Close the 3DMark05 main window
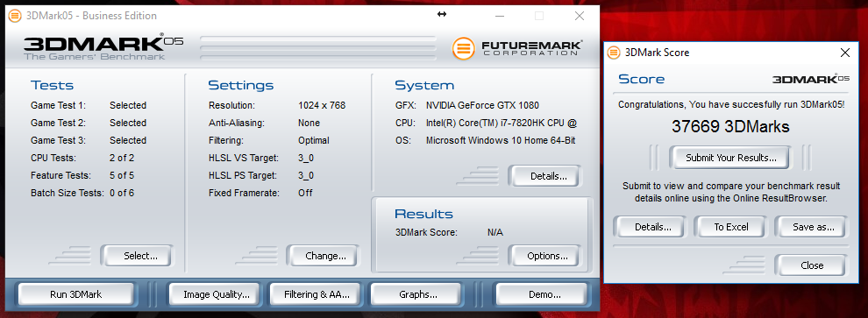 pos(579,16)
